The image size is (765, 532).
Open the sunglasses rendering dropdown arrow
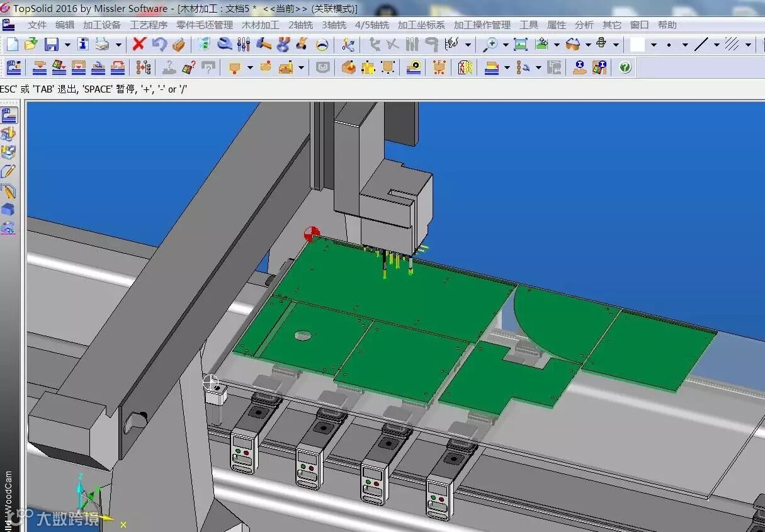(x=588, y=45)
